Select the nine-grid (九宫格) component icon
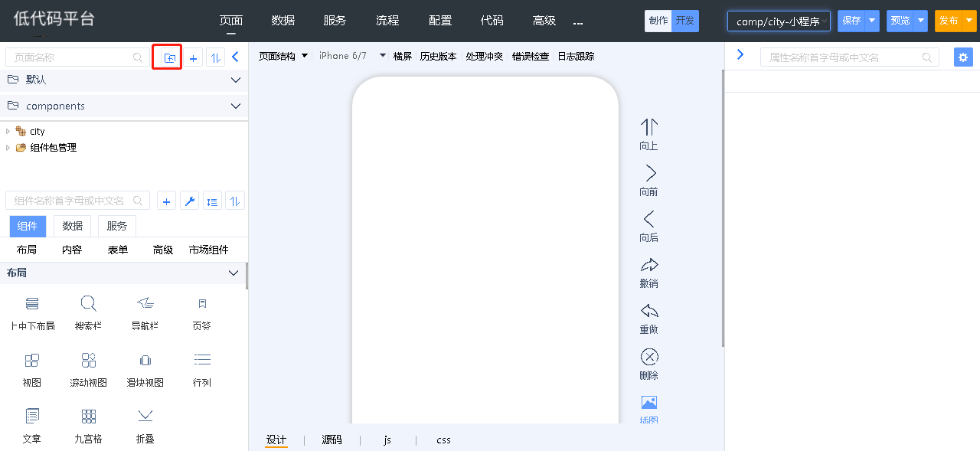980x451 pixels. click(x=89, y=417)
